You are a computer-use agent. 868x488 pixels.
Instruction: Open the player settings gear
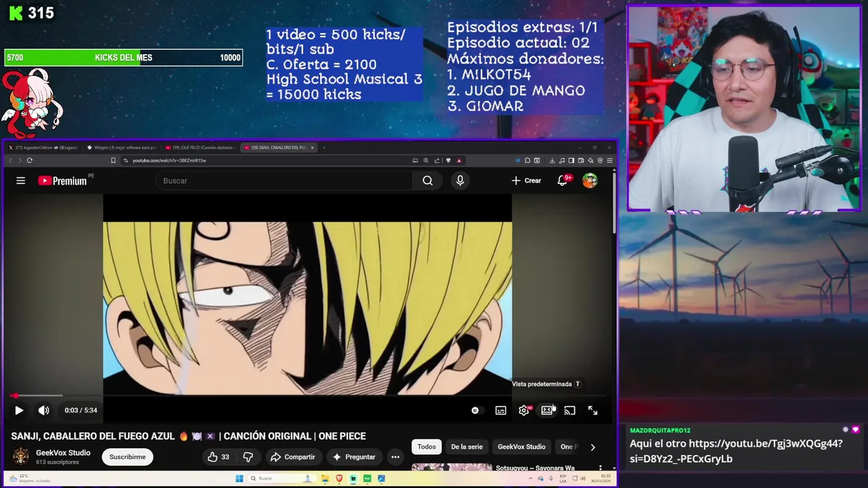click(x=524, y=410)
